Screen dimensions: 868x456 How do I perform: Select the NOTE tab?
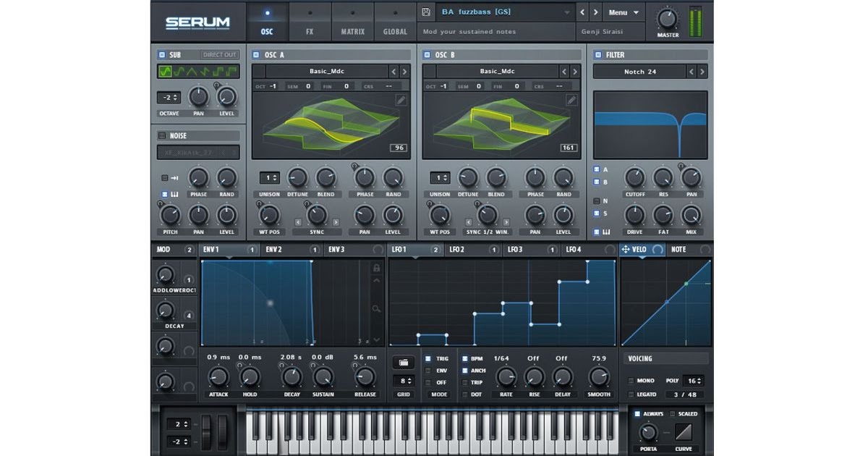coord(689,250)
